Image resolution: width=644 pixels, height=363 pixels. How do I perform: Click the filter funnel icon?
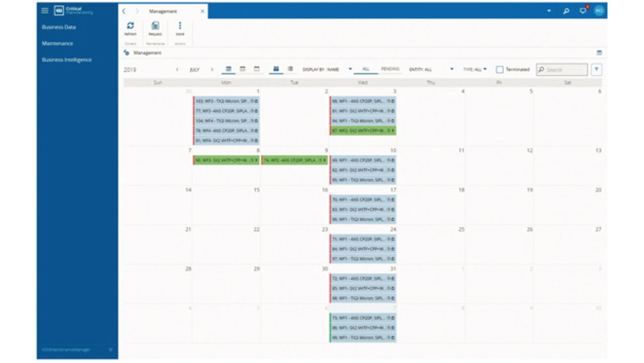point(596,69)
